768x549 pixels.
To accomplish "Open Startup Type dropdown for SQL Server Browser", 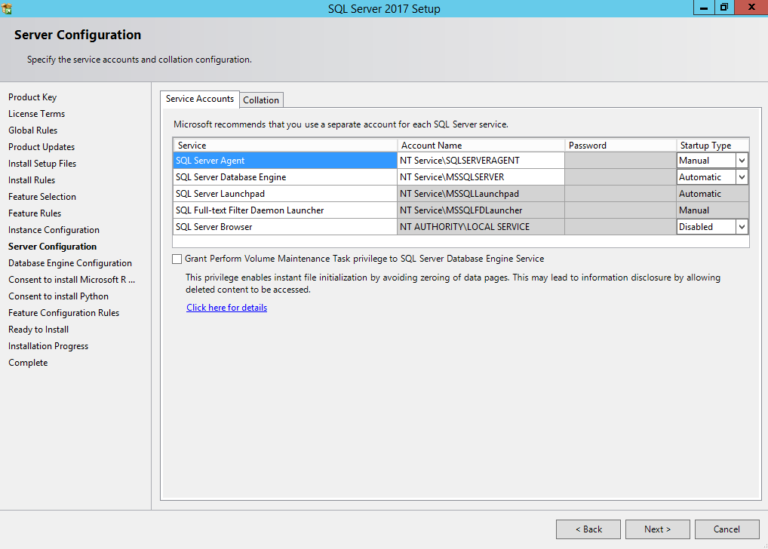I will tap(742, 227).
